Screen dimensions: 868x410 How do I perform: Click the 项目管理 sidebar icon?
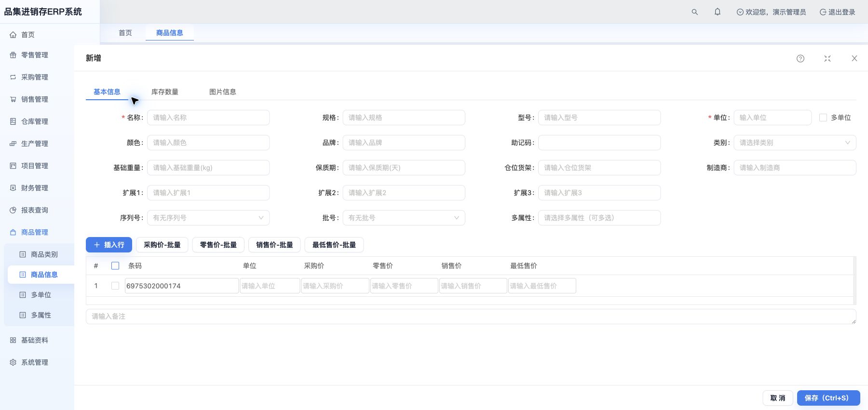pyautogui.click(x=13, y=166)
